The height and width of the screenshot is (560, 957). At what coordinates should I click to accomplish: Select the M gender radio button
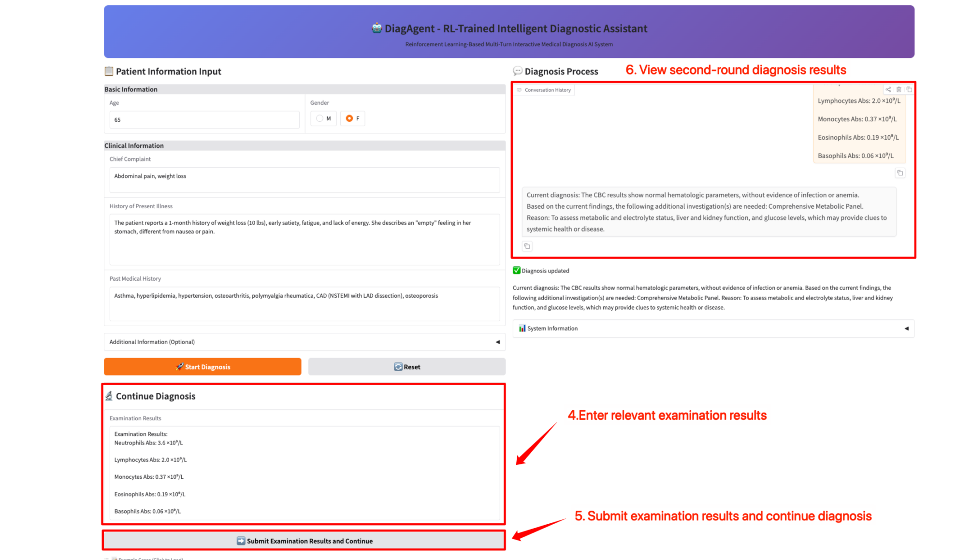pyautogui.click(x=320, y=118)
